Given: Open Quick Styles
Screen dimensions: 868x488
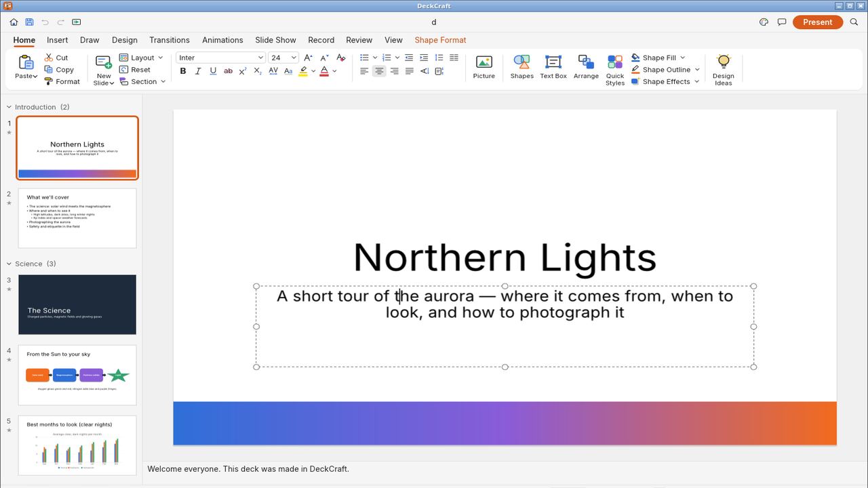Looking at the screenshot, I should point(615,70).
